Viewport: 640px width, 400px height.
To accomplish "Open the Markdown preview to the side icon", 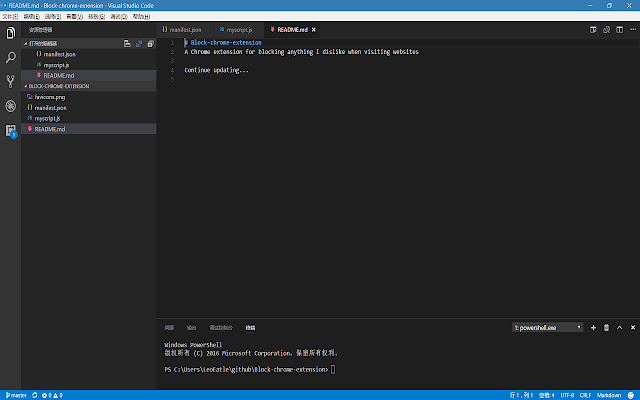I will point(607,30).
